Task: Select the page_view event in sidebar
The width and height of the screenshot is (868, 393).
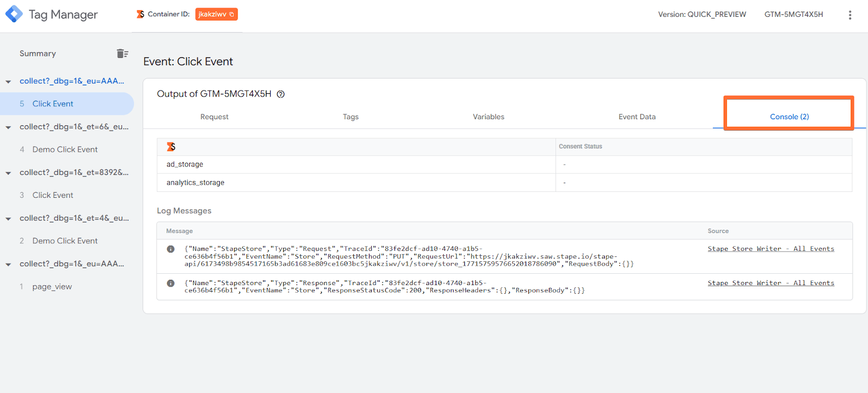Action: [x=52, y=287]
